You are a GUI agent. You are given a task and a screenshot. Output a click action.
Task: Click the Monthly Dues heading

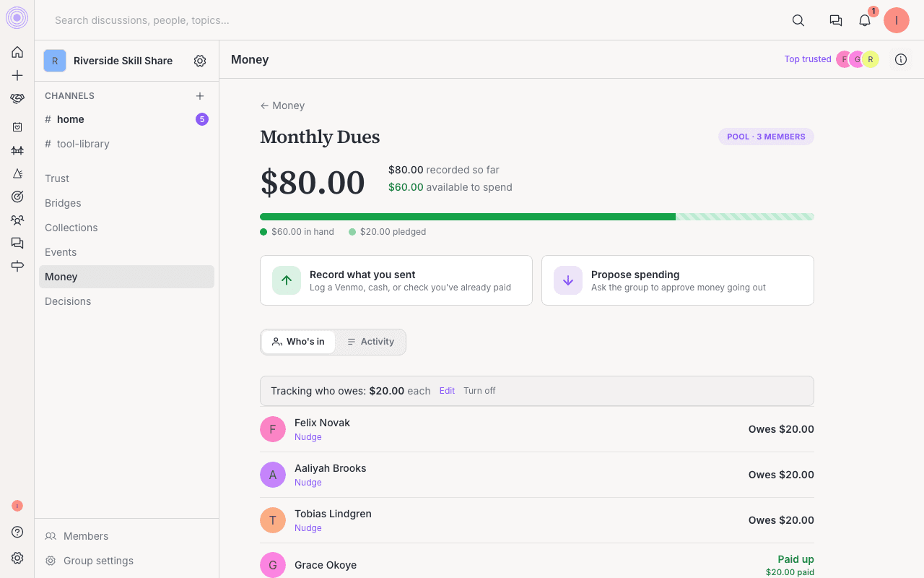[320, 137]
